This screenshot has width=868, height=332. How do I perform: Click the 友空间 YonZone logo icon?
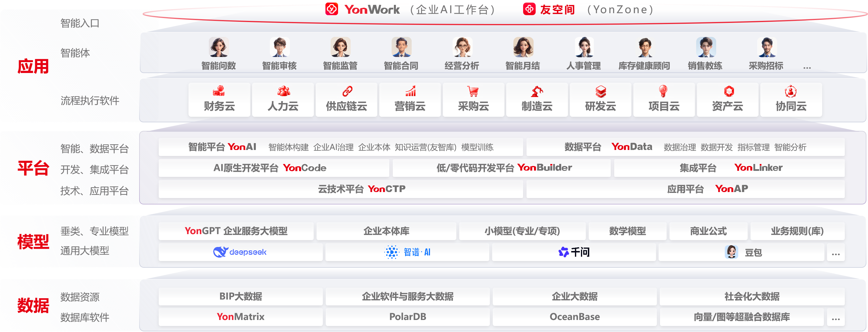(x=529, y=9)
